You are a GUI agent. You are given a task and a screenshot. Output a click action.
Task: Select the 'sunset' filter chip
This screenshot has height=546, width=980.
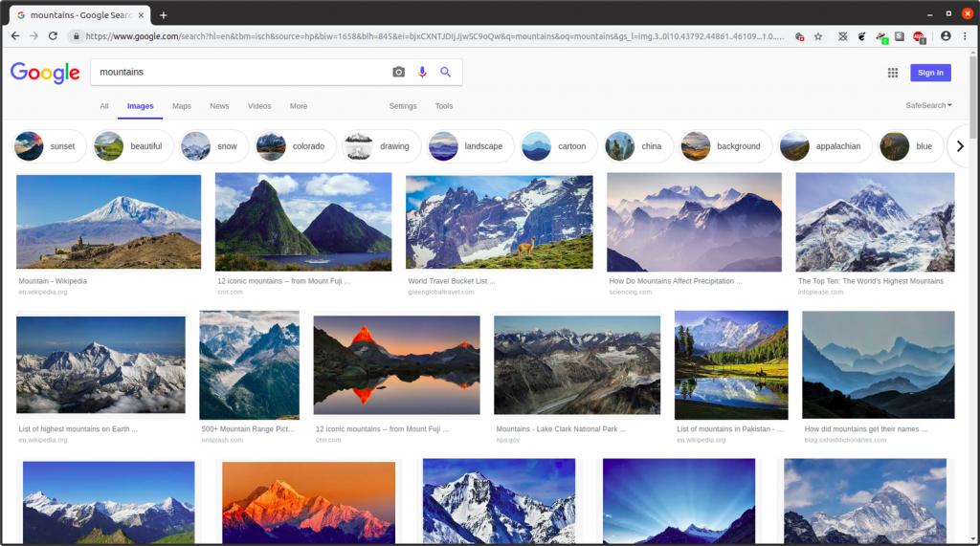[x=50, y=146]
